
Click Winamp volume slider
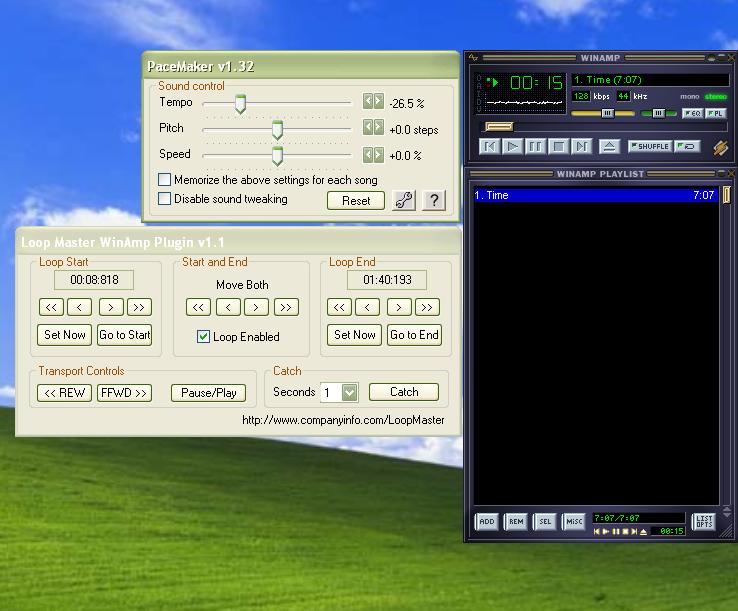[x=603, y=113]
